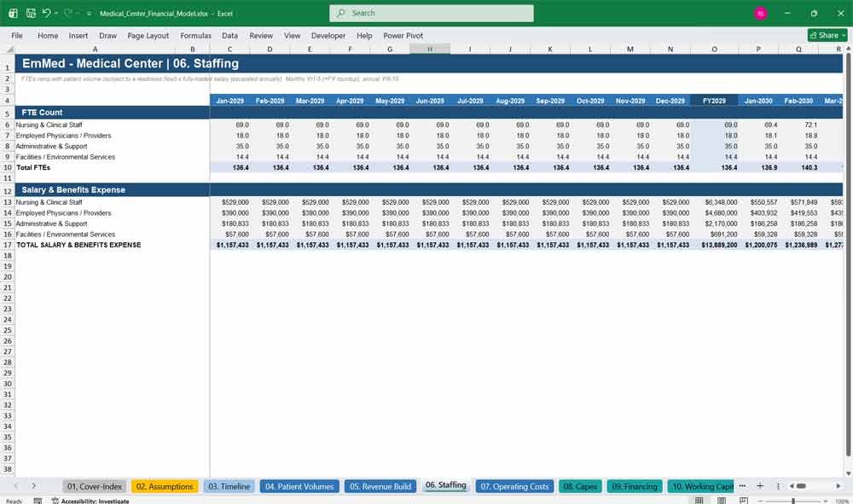Click the scroll right arrow of horizontal scrollbar
Screen dimensions: 853x504
(x=838, y=485)
